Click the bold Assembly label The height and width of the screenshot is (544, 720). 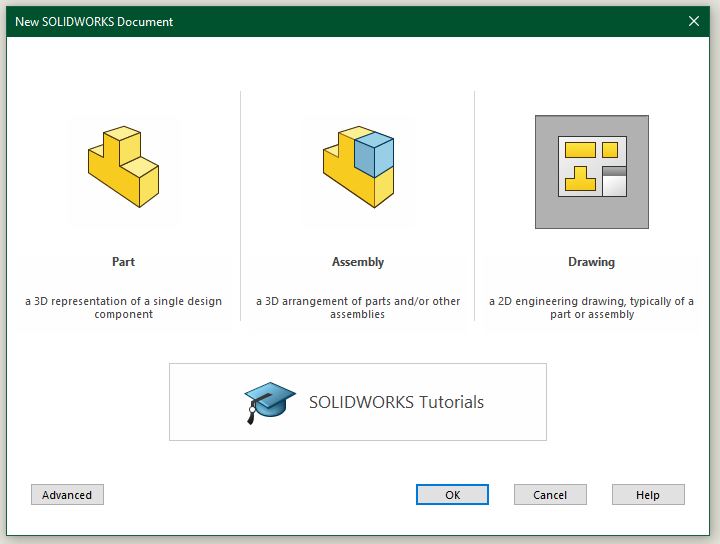(x=358, y=262)
